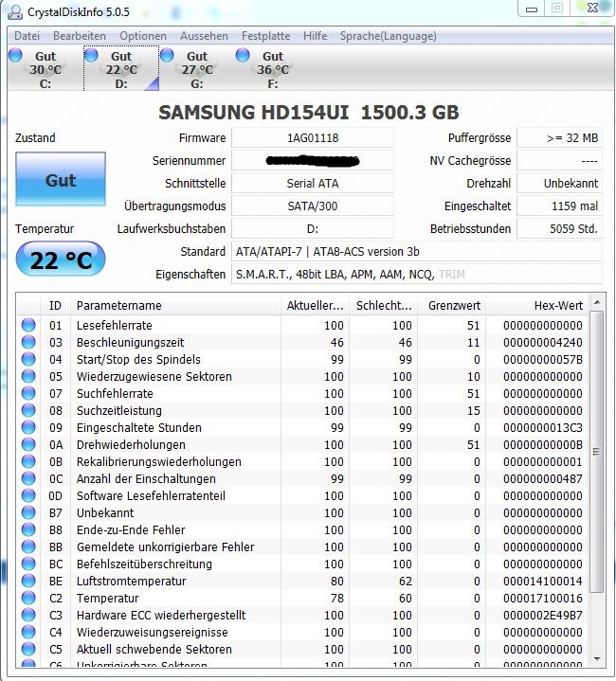
Task: Click the drive title SAMSUNG HD154UI 1500.3 GB
Action: 308,113
